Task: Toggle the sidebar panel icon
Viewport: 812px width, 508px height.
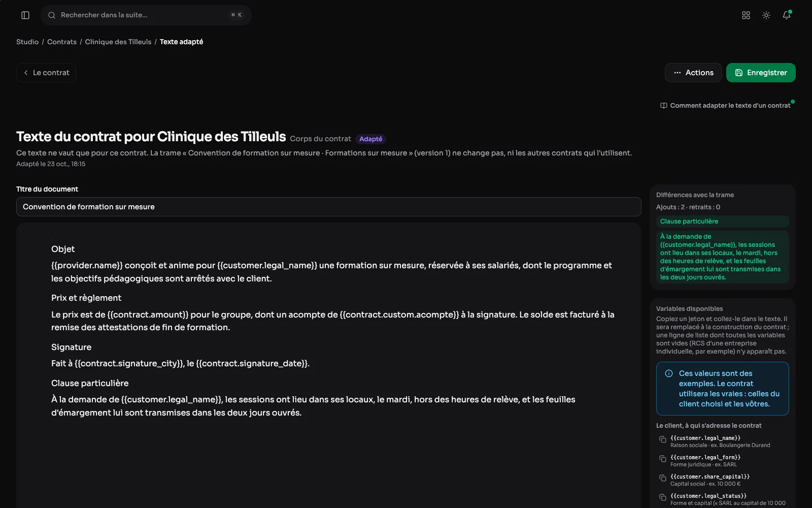Action: click(x=25, y=15)
